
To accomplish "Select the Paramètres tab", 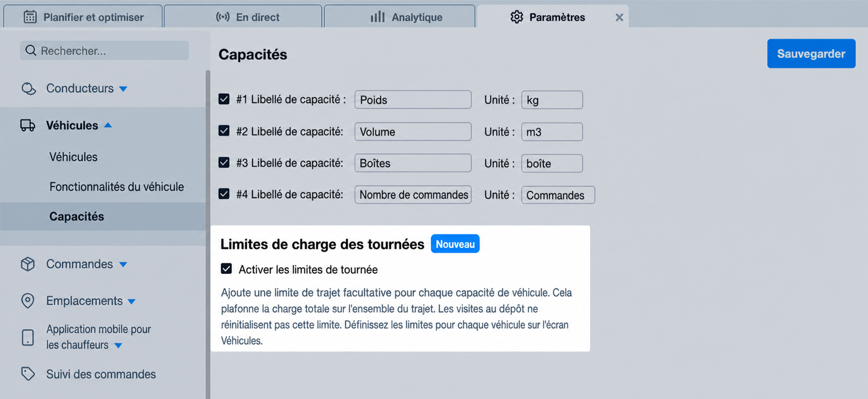I will click(553, 16).
